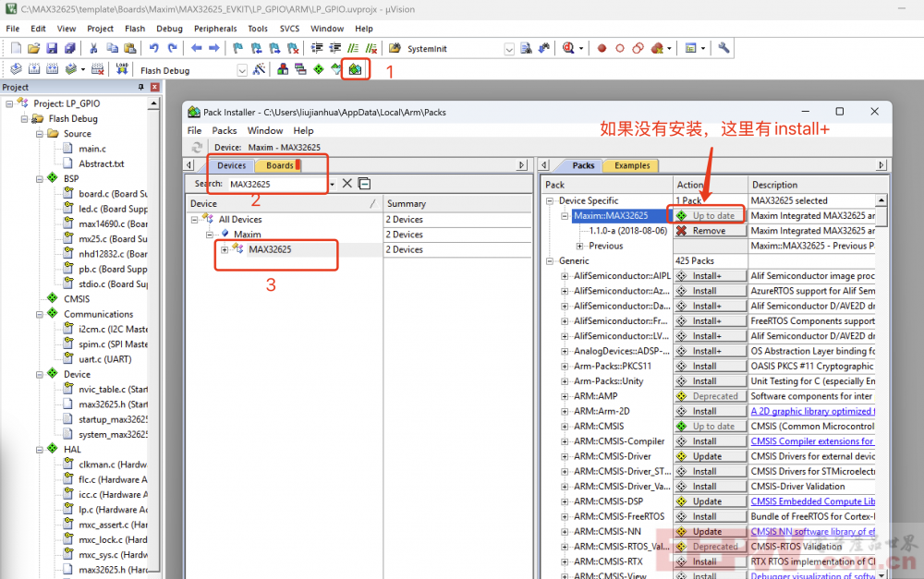Click the Project panel pin icon
This screenshot has height=579, width=924.
(x=140, y=87)
